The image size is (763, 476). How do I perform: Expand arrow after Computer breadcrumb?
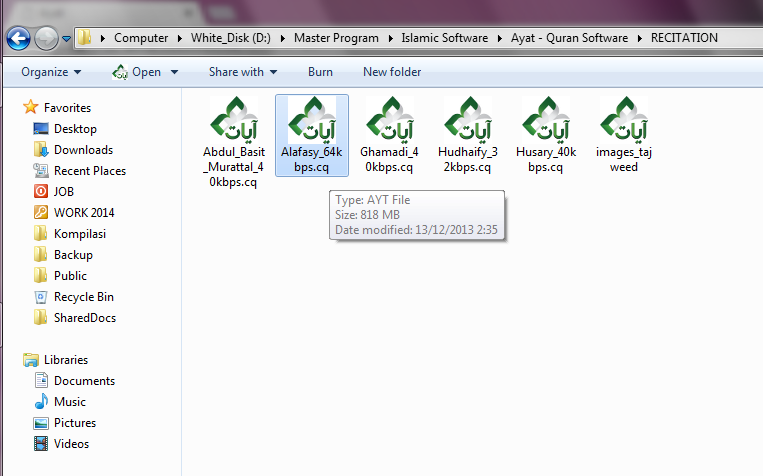pos(180,38)
